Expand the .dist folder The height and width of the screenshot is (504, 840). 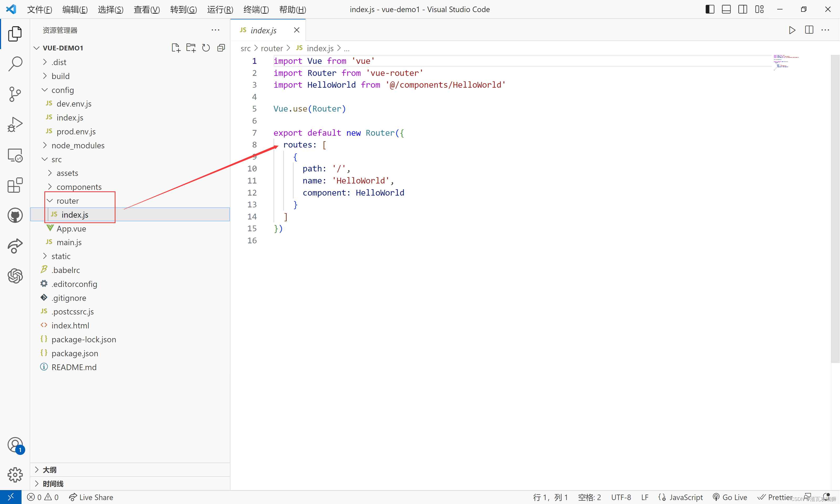click(x=130, y=62)
